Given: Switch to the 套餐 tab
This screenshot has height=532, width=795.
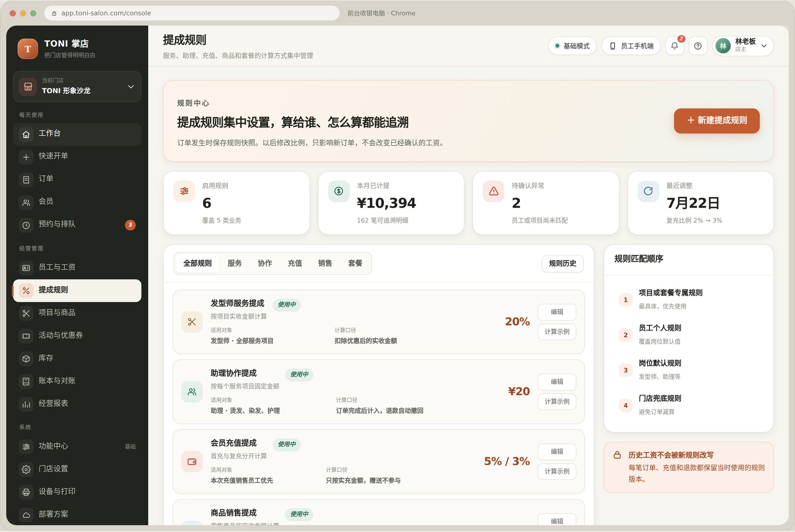Looking at the screenshot, I should [x=355, y=263].
